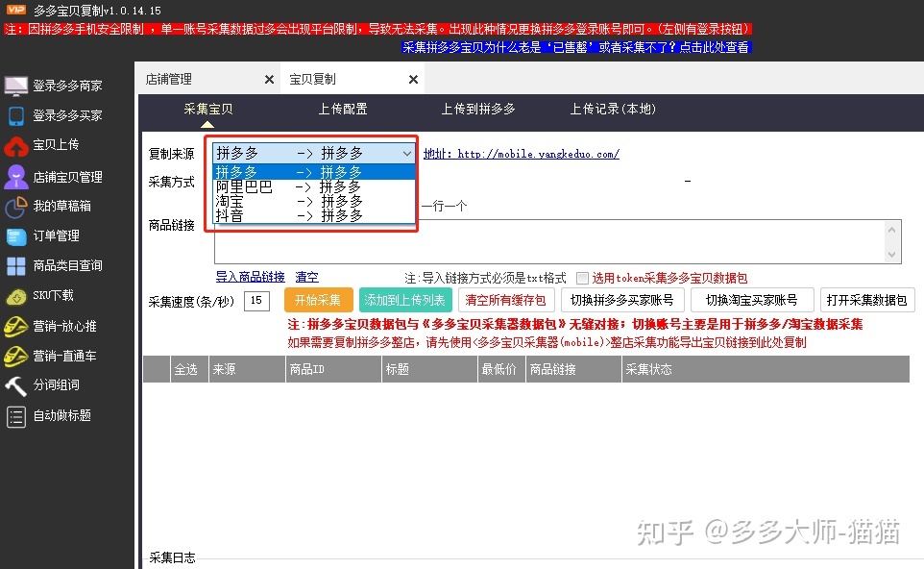Open the 上传到拼多多 sub-tab

478,109
